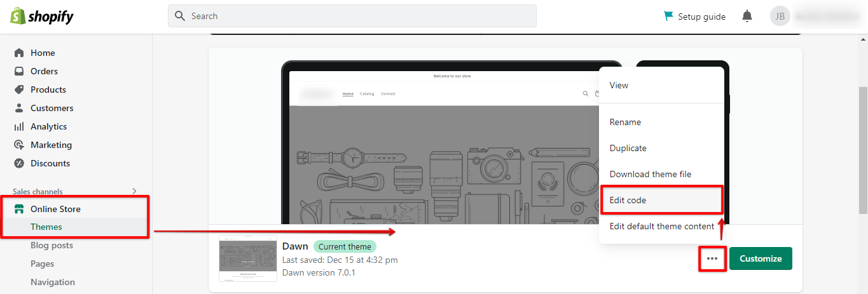Image resolution: width=868 pixels, height=294 pixels.
Task: Click Welcome to our store banner
Action: pyautogui.click(x=452, y=76)
